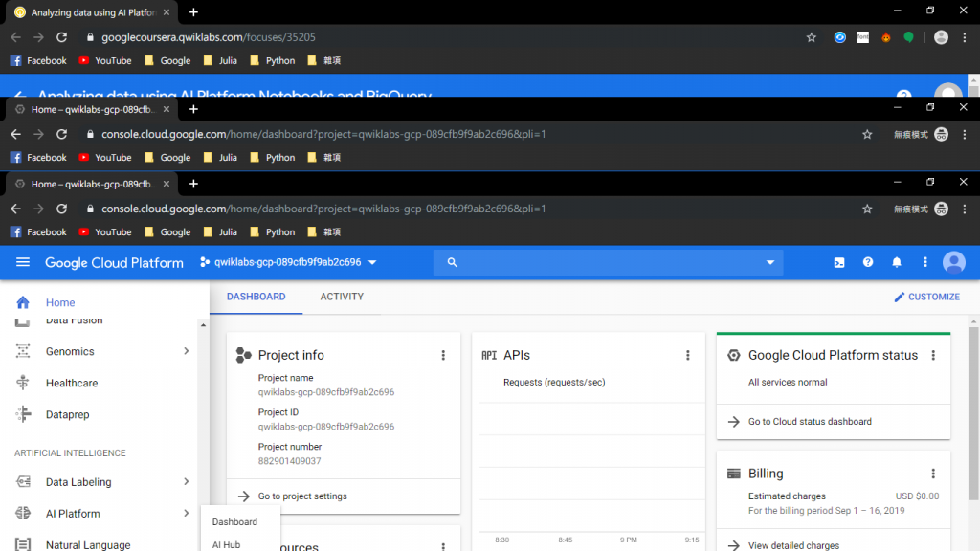
Task: Click the incognito icon in front window
Action: [941, 209]
